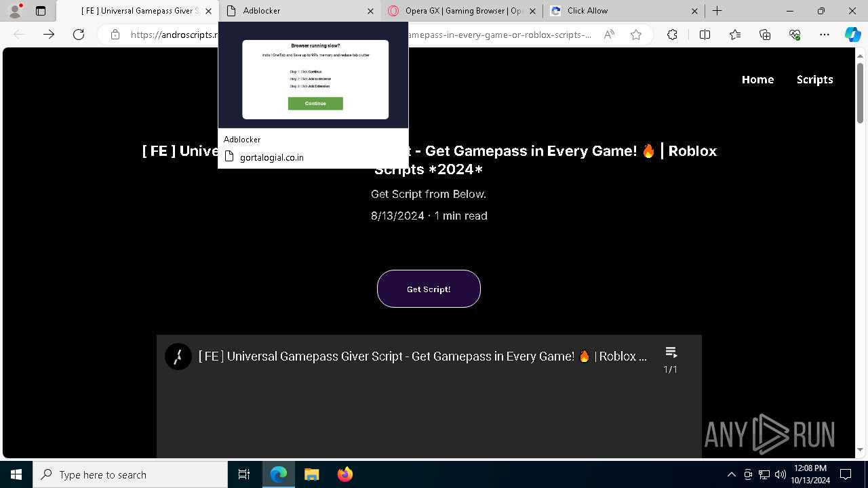
Task: Switch to the Universal Gamepass Giver tab
Action: pyautogui.click(x=138, y=11)
